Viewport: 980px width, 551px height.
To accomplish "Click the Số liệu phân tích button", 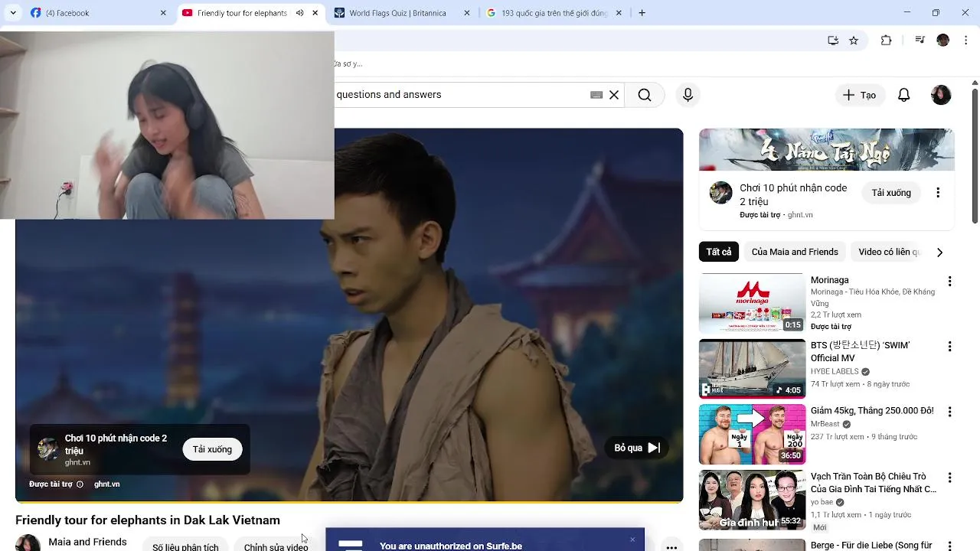I will pos(185,546).
